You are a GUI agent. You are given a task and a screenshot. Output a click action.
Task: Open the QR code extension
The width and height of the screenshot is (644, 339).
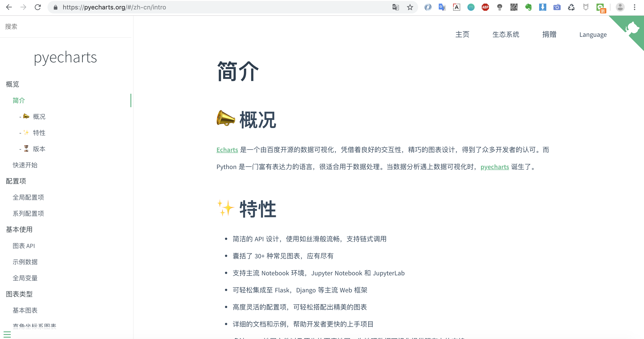click(x=514, y=7)
